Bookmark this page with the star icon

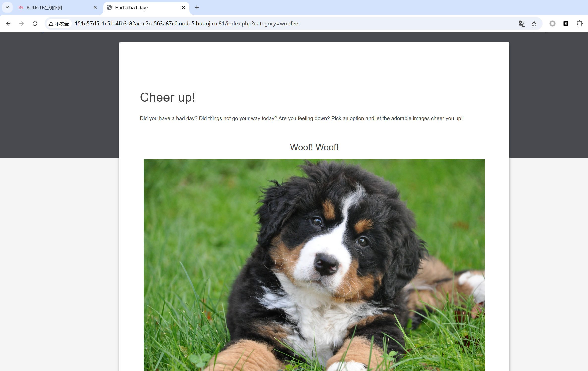click(534, 24)
